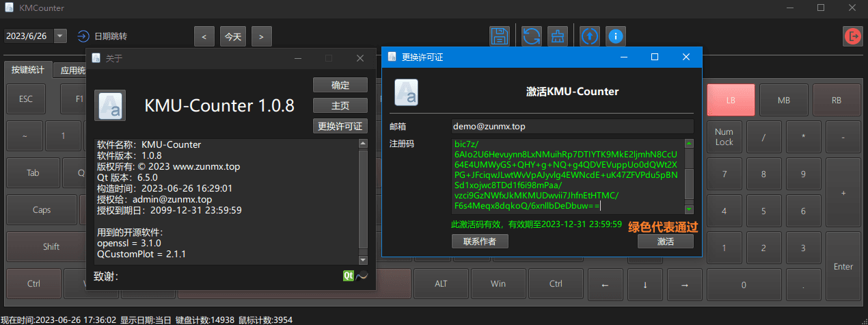Screen dimensions: 868x325
Task: Click the Tab key
Action: (33, 172)
